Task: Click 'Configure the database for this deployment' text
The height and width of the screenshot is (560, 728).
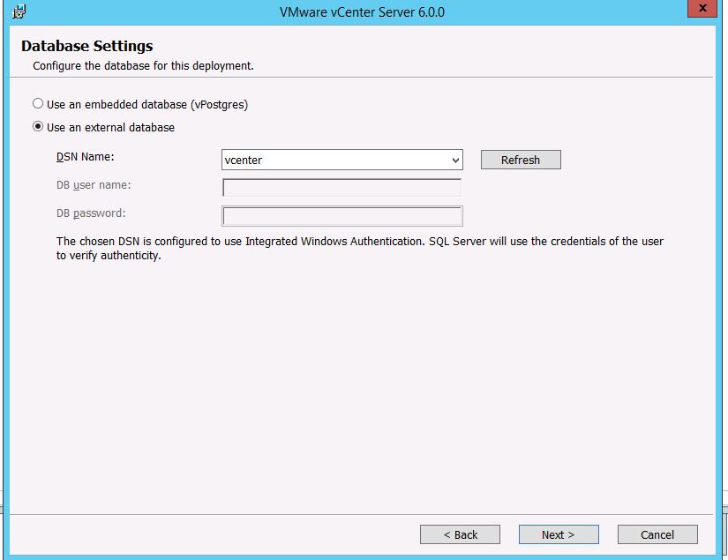Action: click(143, 66)
